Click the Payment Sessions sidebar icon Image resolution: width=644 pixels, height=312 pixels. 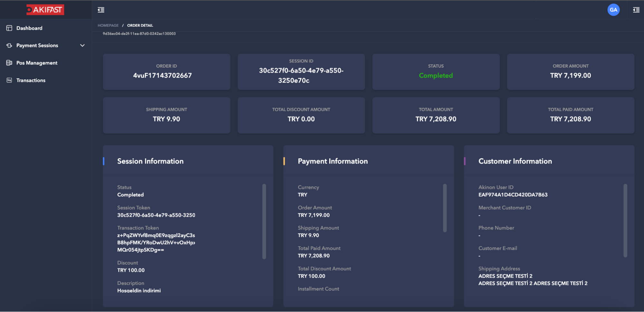(9, 46)
